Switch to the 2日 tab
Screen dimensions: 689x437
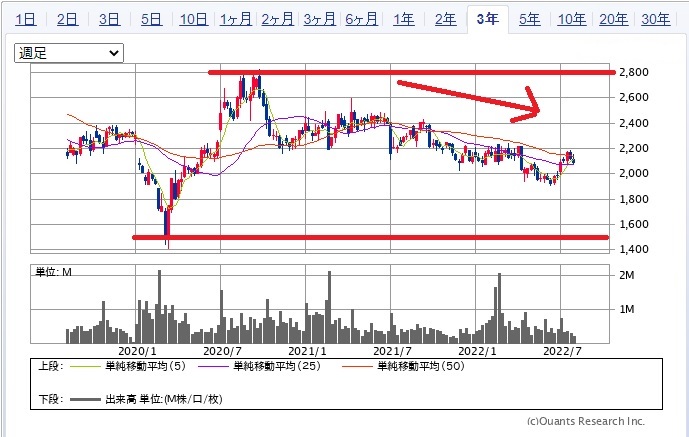point(68,19)
